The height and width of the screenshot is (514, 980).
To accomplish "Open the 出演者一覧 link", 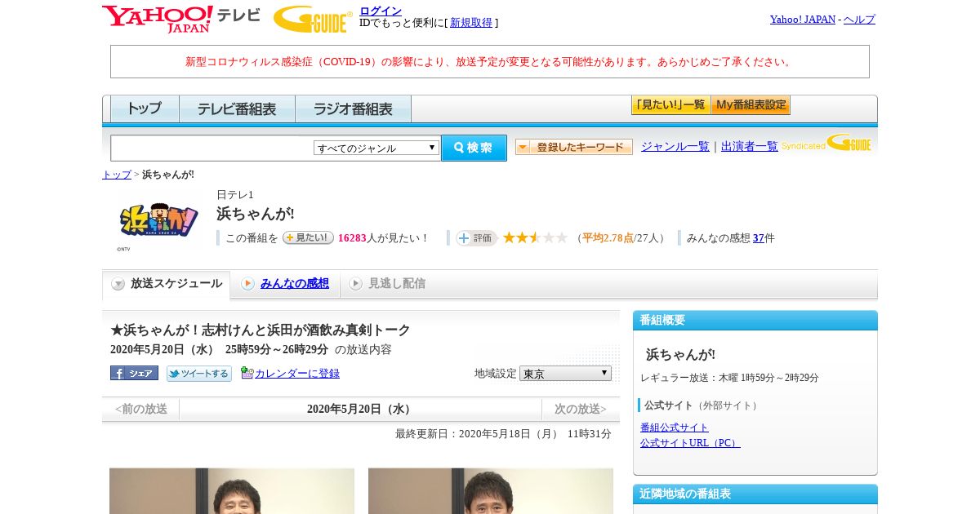I will pos(750,147).
